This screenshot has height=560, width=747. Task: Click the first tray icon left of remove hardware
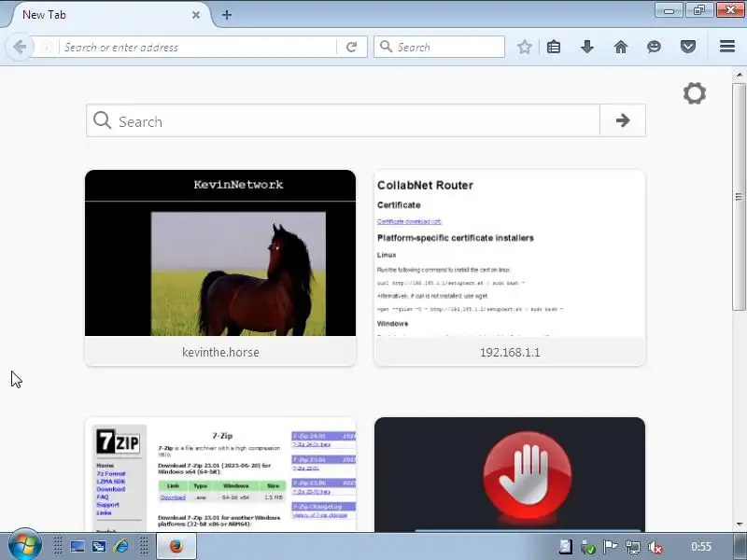(x=566, y=547)
